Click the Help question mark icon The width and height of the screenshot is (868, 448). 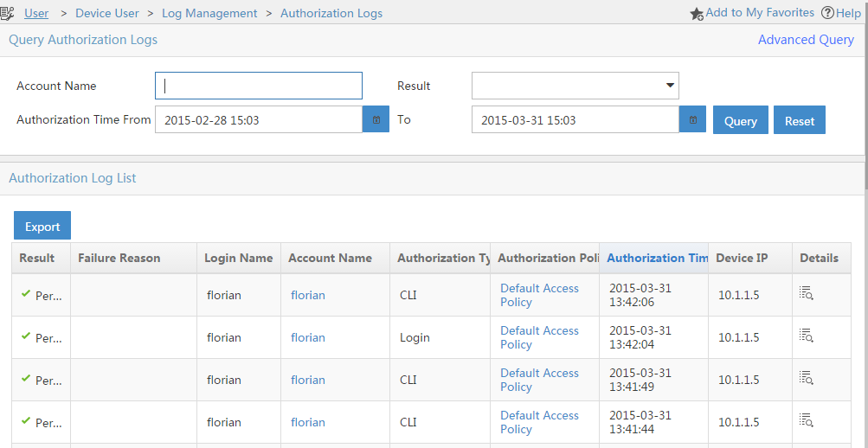click(x=827, y=13)
